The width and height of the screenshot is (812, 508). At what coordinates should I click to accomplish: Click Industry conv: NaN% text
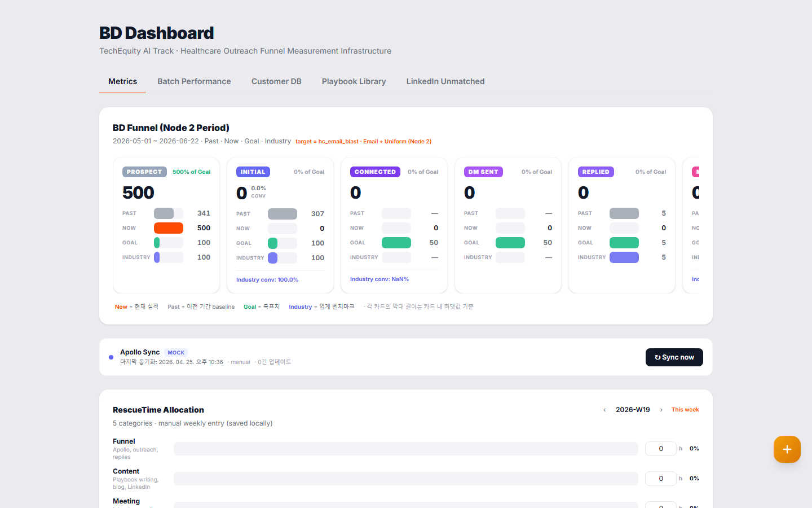pyautogui.click(x=379, y=279)
